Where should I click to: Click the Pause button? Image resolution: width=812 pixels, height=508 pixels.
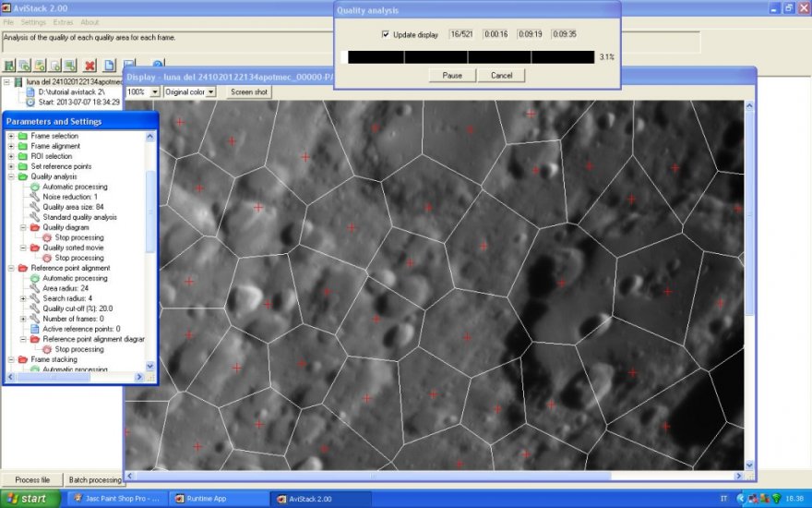coord(452,76)
